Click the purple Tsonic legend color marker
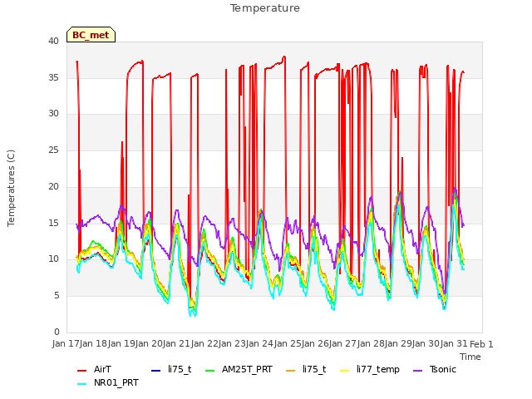This screenshot has height=399, width=532. coord(417,371)
